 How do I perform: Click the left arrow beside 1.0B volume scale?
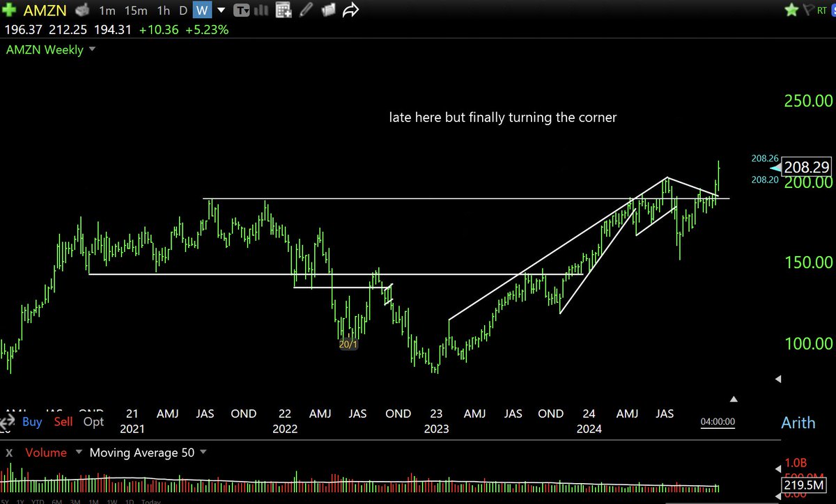779,468
